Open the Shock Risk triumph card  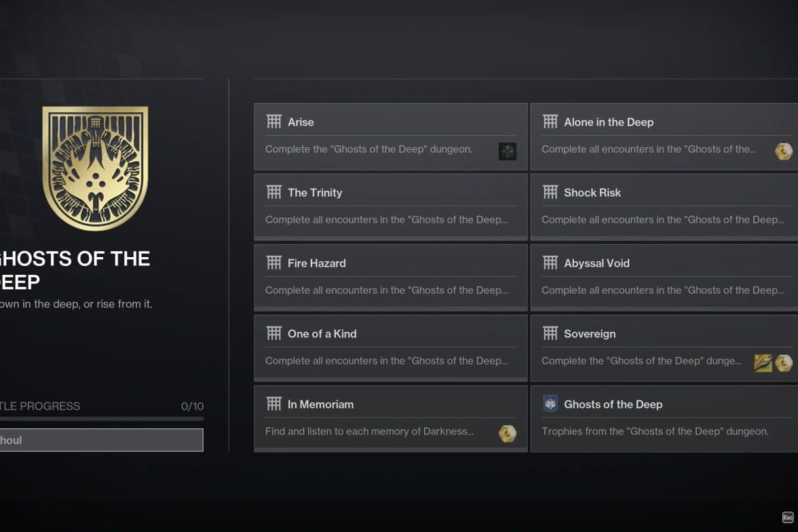[664, 207]
